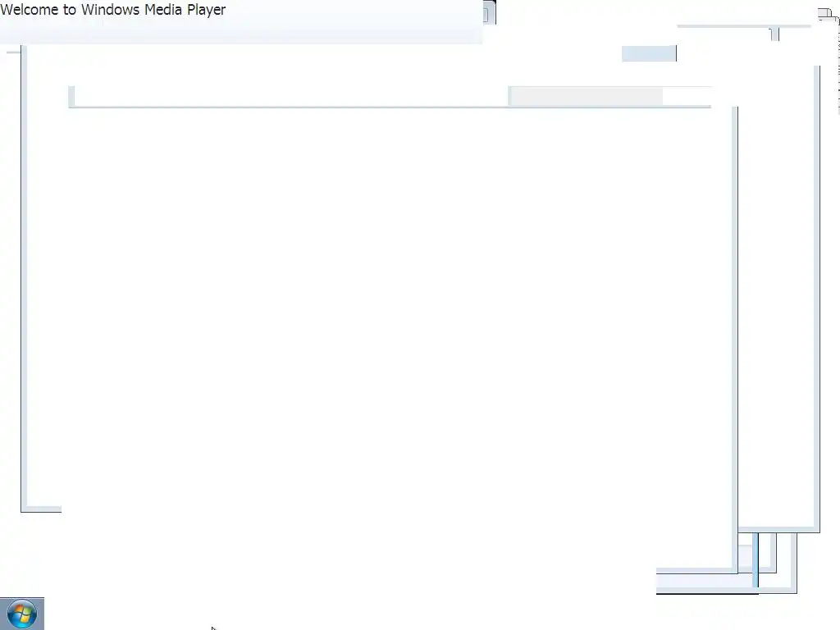Click the 'Welcome to Windows Media Player' title
The height and width of the screenshot is (630, 840).
(113, 10)
